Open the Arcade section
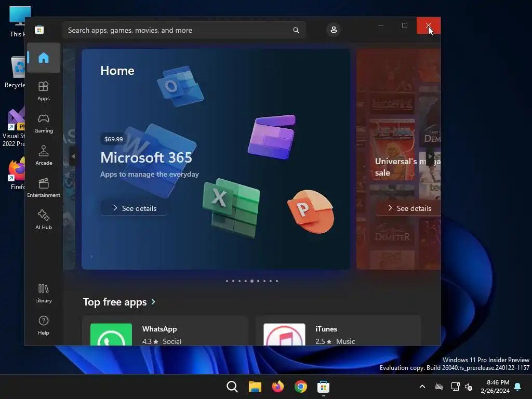Screen dimensions: 532x399 coord(44,155)
